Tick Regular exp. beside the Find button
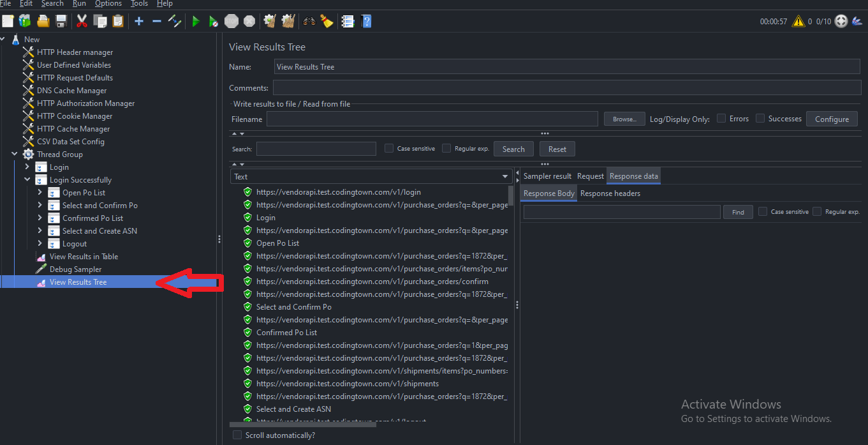Viewport: 868px width, 445px height. 817,211
